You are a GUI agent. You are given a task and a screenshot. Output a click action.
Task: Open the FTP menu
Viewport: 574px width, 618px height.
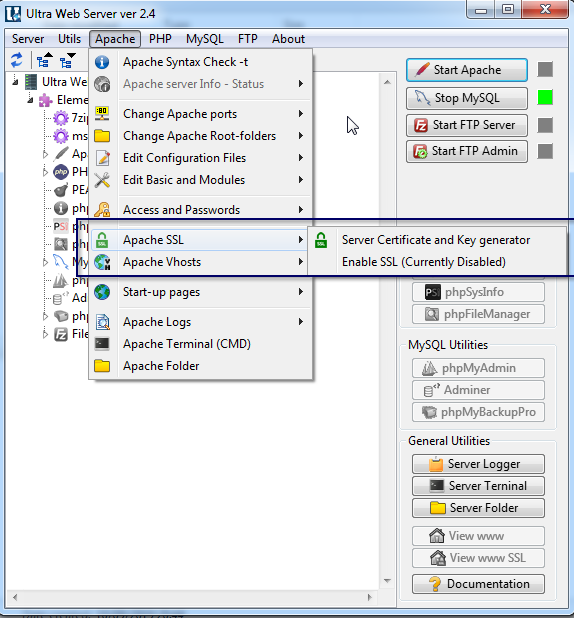pos(248,39)
